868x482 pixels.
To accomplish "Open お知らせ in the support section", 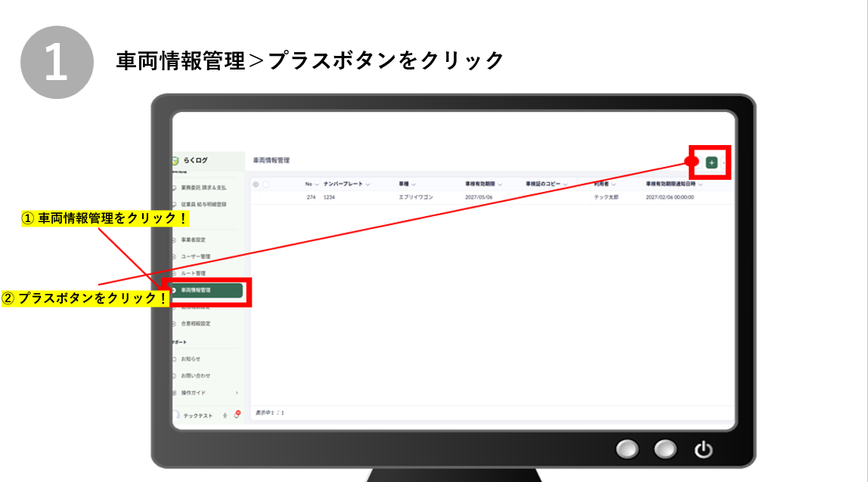I will click(x=191, y=359).
